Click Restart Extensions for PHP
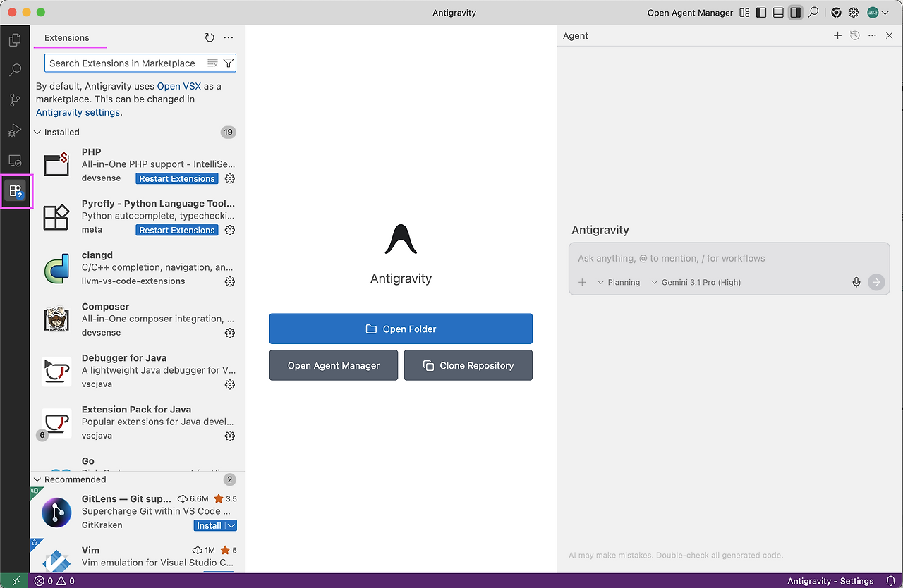Image resolution: width=903 pixels, height=588 pixels. (177, 179)
